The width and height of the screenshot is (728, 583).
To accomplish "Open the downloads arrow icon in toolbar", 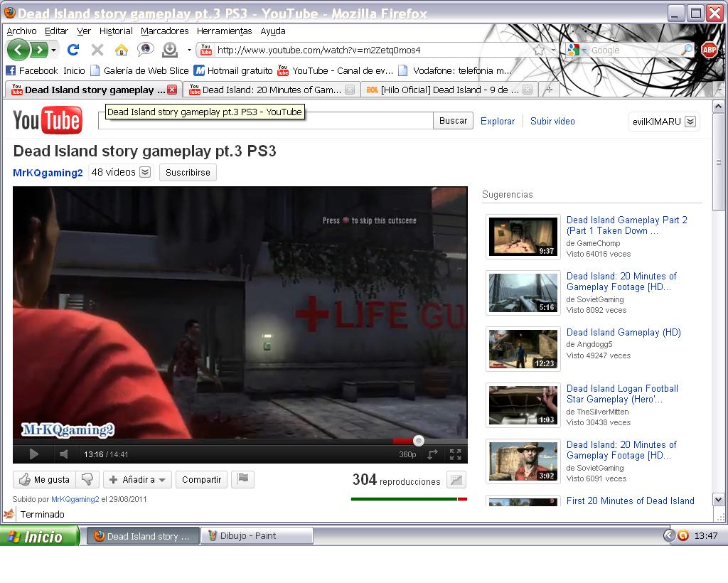I will click(170, 50).
